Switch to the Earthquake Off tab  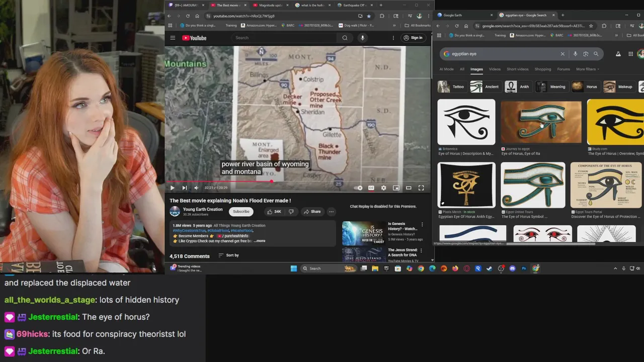354,5
